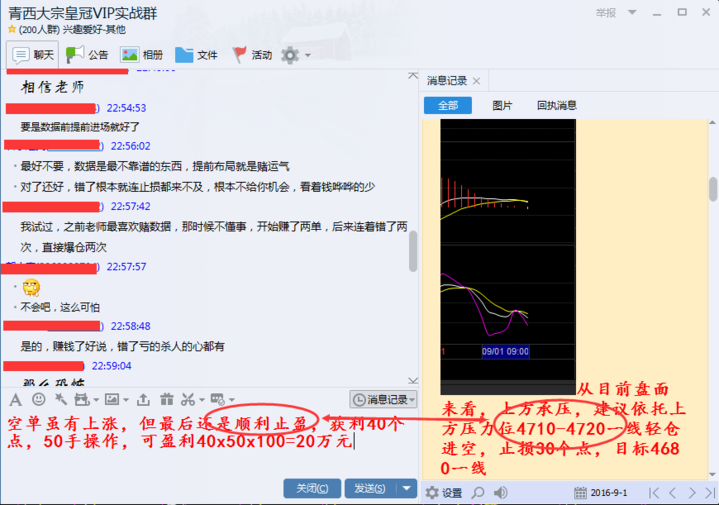The image size is (719, 505).
Task: Click the window shake icon
Action: pos(82,400)
